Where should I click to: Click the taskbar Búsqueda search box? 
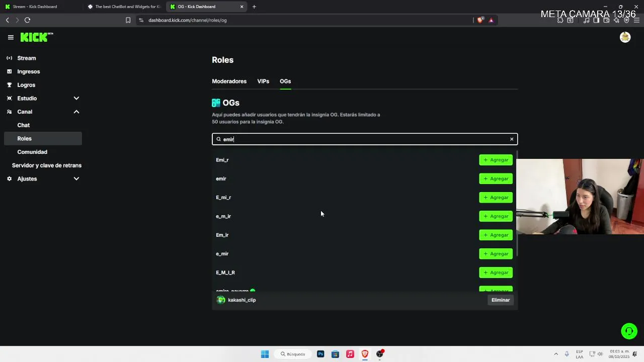click(293, 354)
